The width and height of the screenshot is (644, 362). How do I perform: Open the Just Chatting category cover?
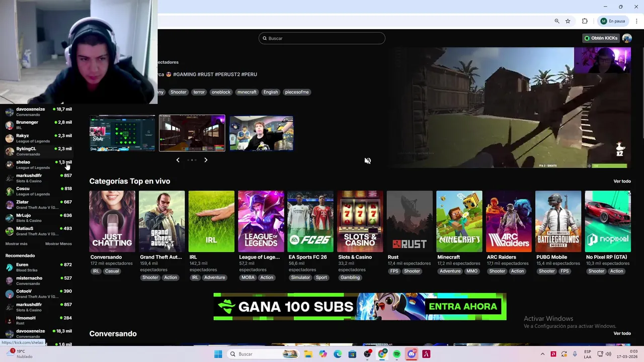click(x=112, y=221)
